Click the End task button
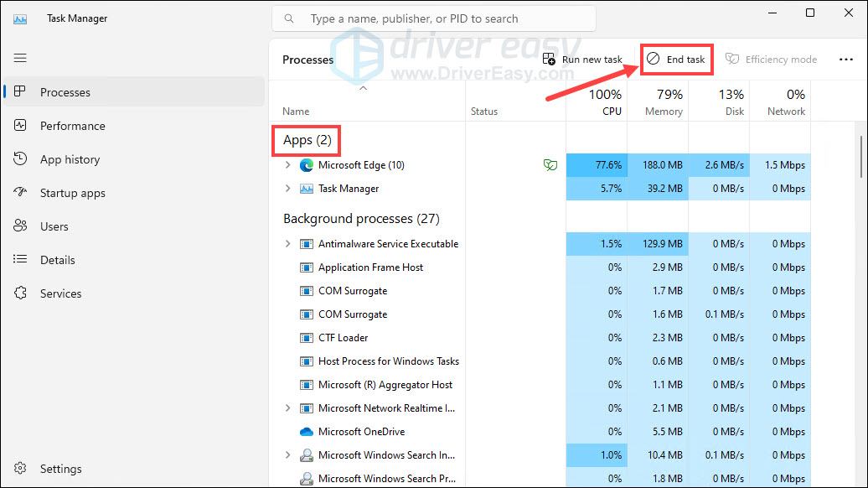Viewport: 868px width, 488px height. pos(676,59)
